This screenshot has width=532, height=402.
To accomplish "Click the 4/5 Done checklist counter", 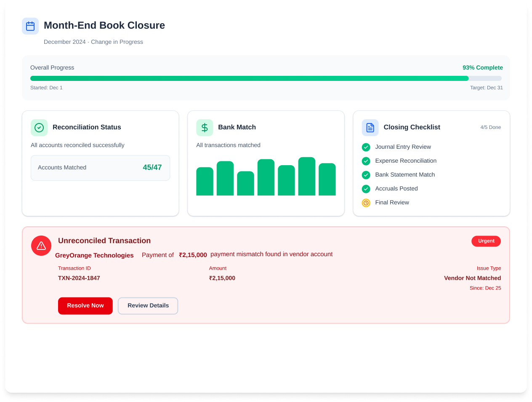I will [x=490, y=127].
